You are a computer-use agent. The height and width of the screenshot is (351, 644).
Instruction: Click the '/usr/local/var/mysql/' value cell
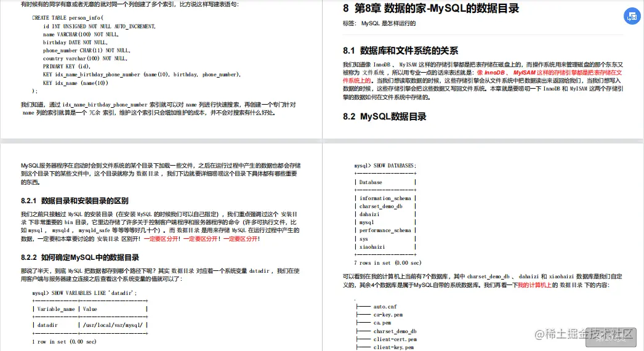click(113, 325)
